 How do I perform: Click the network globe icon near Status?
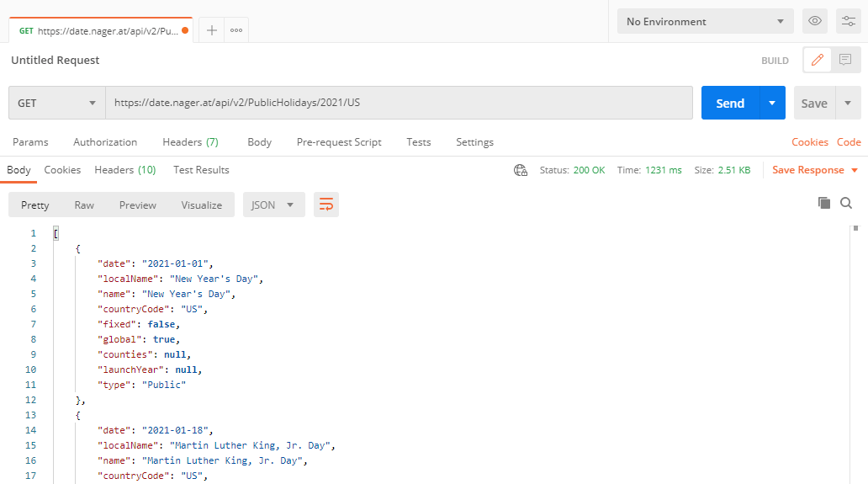[521, 170]
